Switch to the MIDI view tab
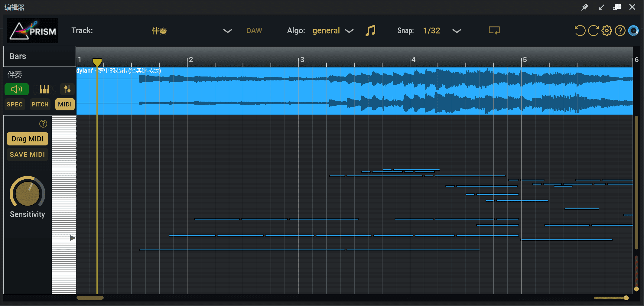Screen dimensions: 644x306 click(x=65, y=104)
